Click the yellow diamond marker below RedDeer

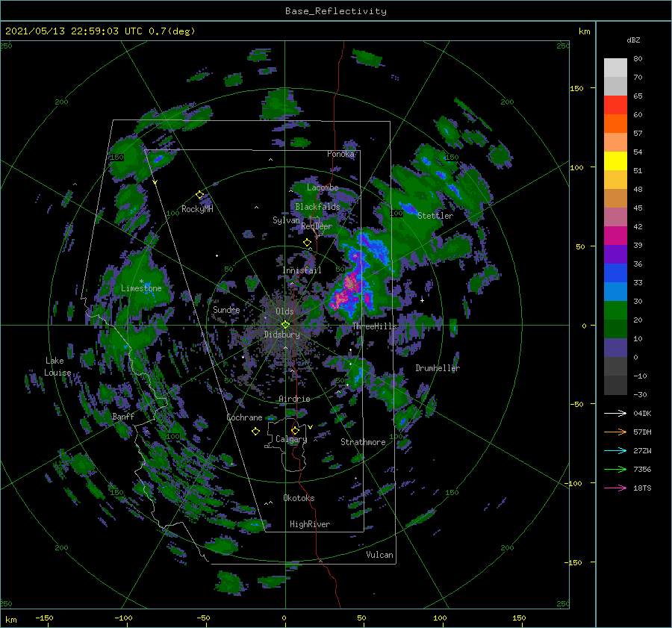(307, 243)
